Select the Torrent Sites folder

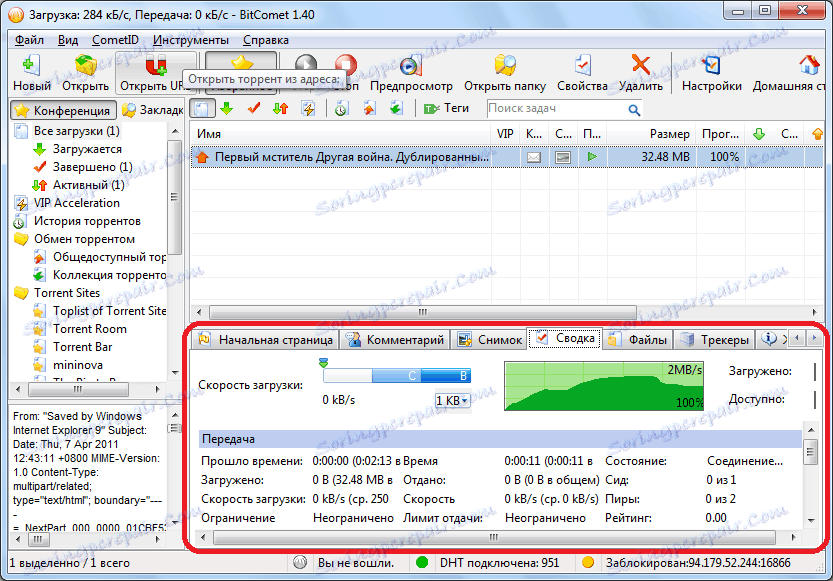point(67,293)
